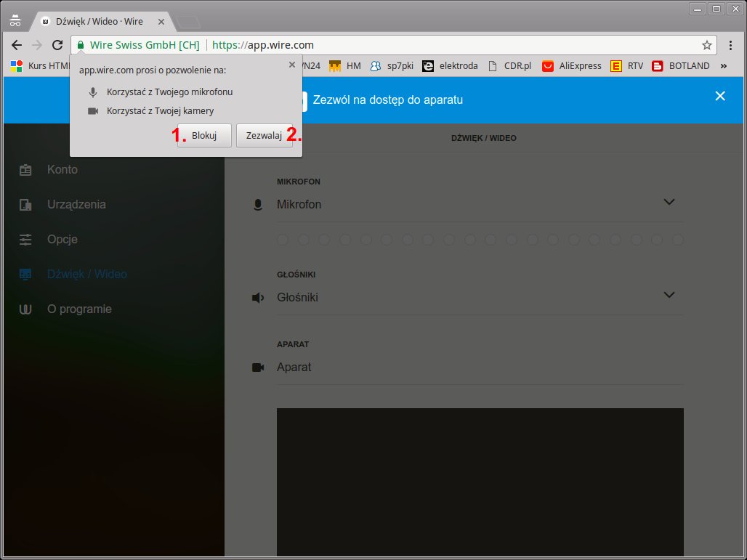Screen dimensions: 747x560
Task: Click the browser reload icon
Action: click(57, 45)
